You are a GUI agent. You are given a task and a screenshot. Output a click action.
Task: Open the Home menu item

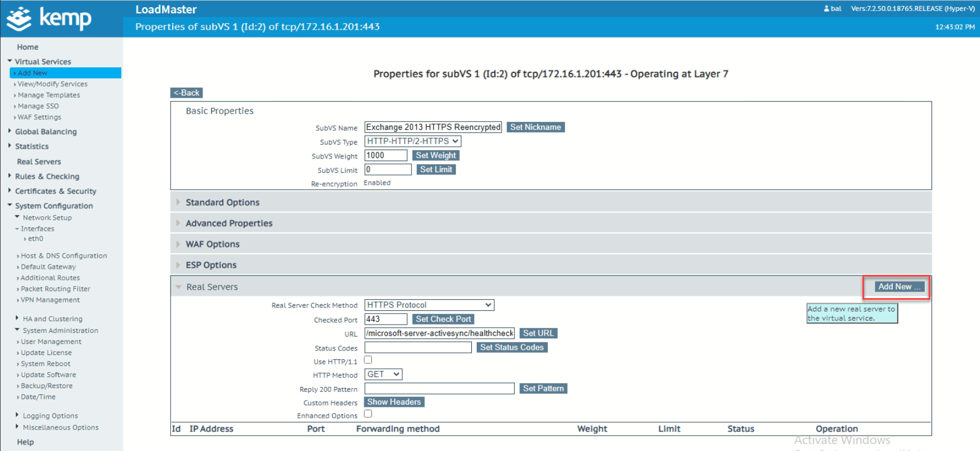click(x=28, y=47)
